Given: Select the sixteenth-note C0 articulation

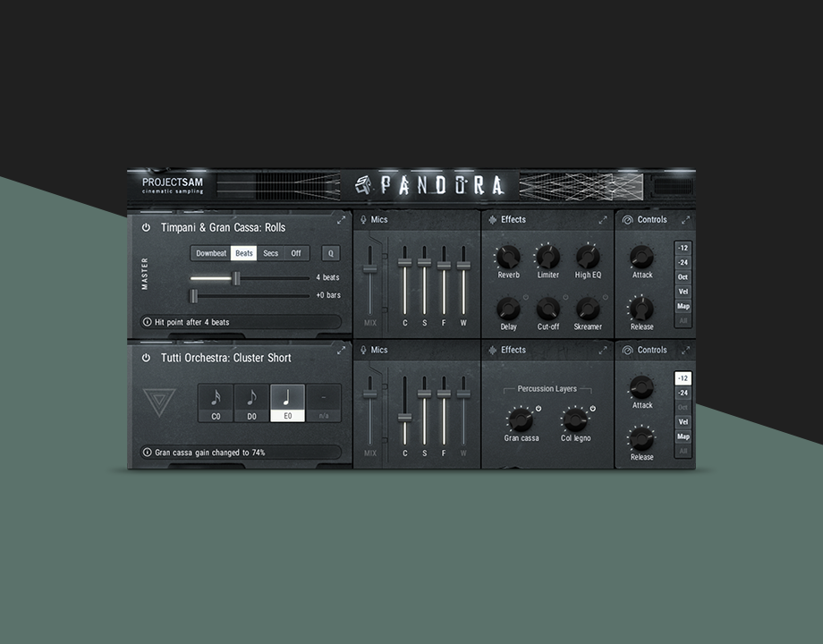Looking at the screenshot, I should [x=215, y=403].
